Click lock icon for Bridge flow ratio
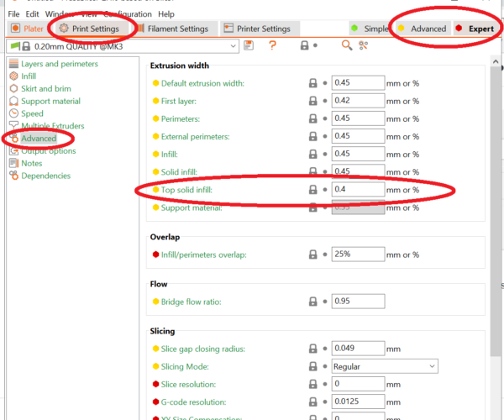The width and height of the screenshot is (504, 420). point(312,302)
